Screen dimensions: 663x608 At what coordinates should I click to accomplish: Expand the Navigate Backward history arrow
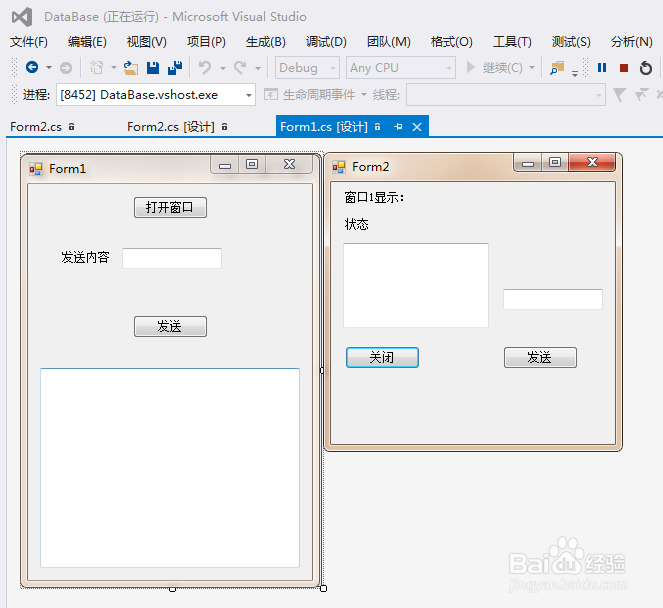(49, 68)
